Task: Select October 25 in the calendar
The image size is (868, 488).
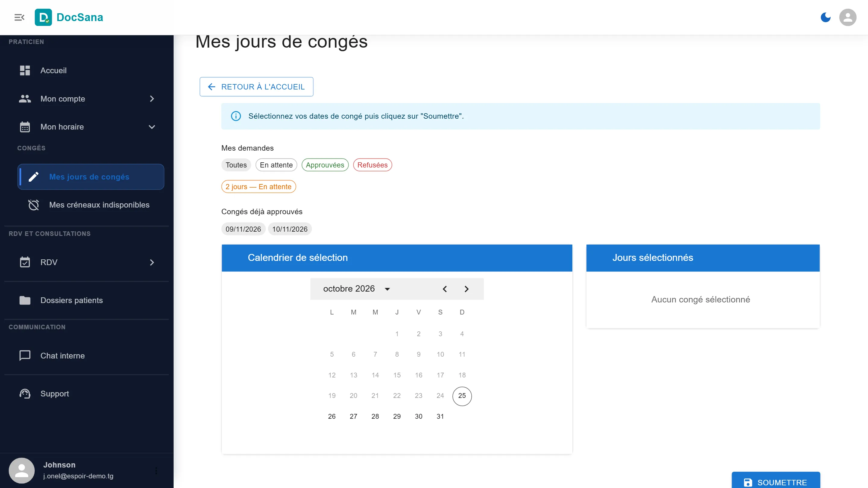Action: point(462,396)
